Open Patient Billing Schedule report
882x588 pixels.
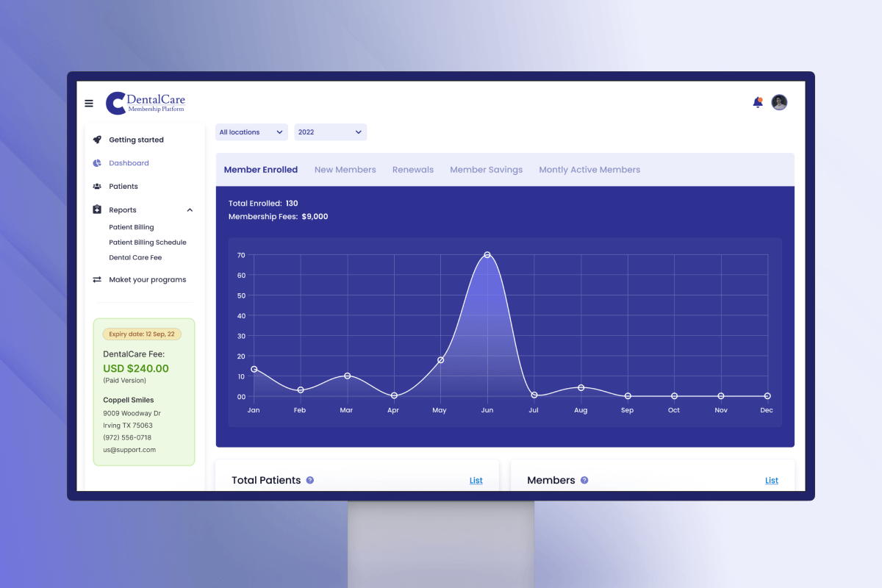click(x=148, y=243)
